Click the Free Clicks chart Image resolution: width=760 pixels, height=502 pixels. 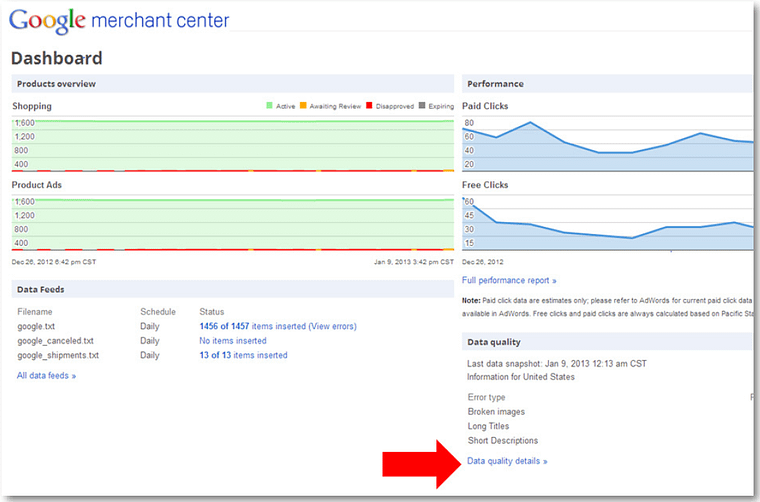click(x=608, y=223)
